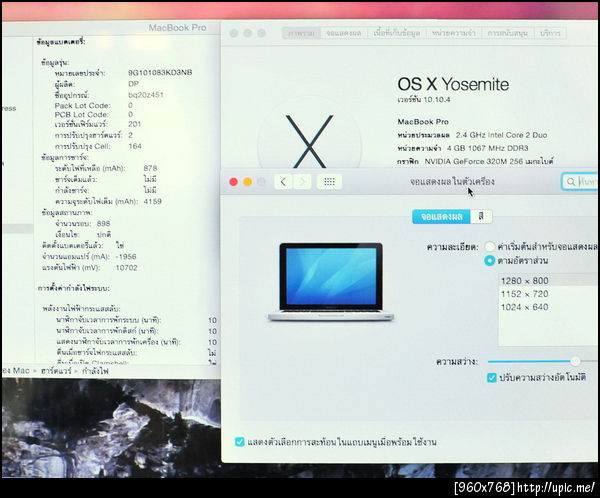Click 2.4 GHz Intel Core 2 Duo processor text
Screen dimensions: 600x498
pos(501,135)
